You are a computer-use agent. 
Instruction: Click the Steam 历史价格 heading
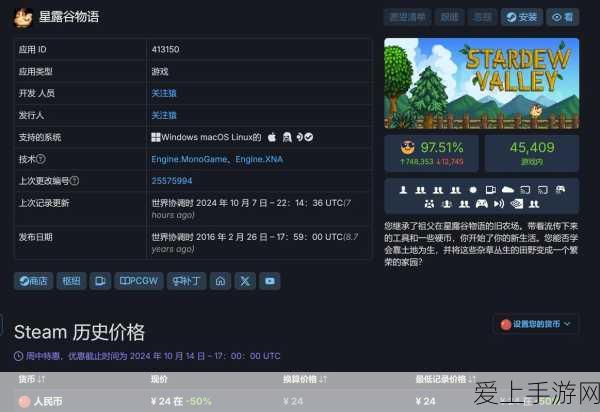79,332
